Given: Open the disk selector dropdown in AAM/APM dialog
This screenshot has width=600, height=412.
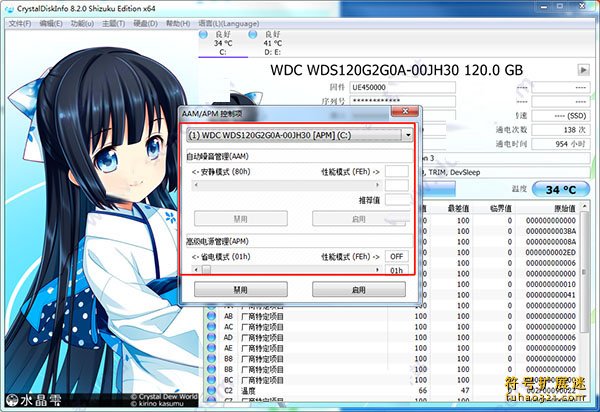Looking at the screenshot, I should tap(408, 135).
